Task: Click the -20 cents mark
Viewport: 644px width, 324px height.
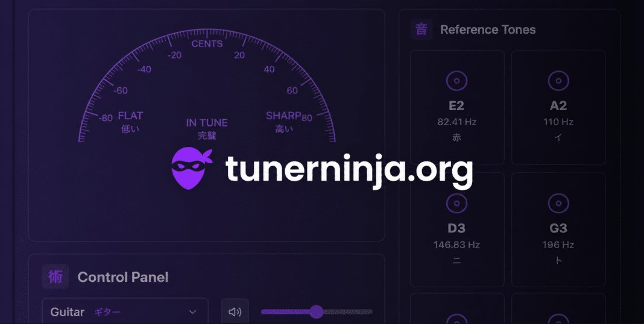Action: pyautogui.click(x=174, y=55)
